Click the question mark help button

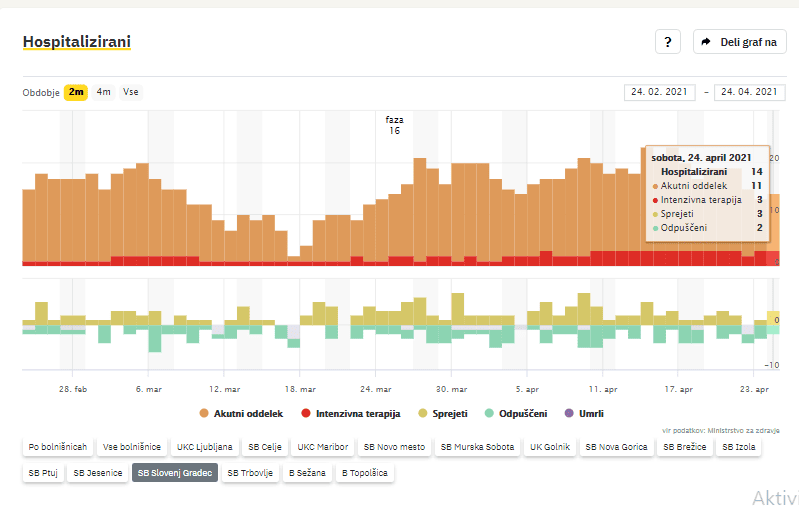pos(667,42)
